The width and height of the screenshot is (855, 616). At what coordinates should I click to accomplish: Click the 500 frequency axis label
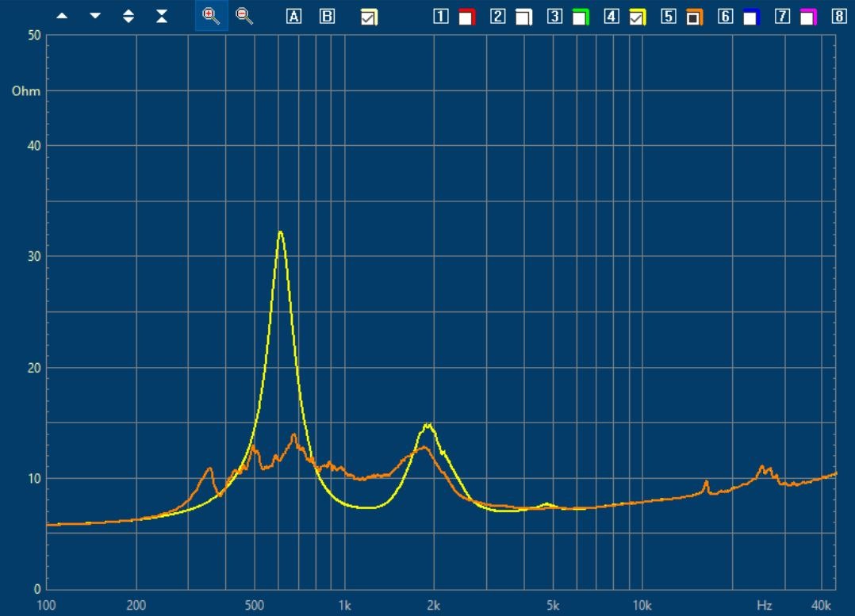coord(254,605)
